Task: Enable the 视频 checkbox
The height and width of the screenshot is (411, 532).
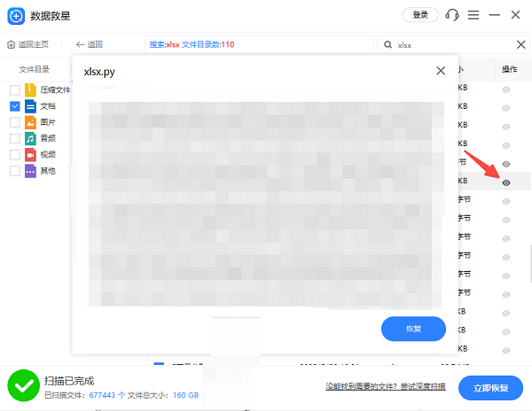Action: pos(14,154)
